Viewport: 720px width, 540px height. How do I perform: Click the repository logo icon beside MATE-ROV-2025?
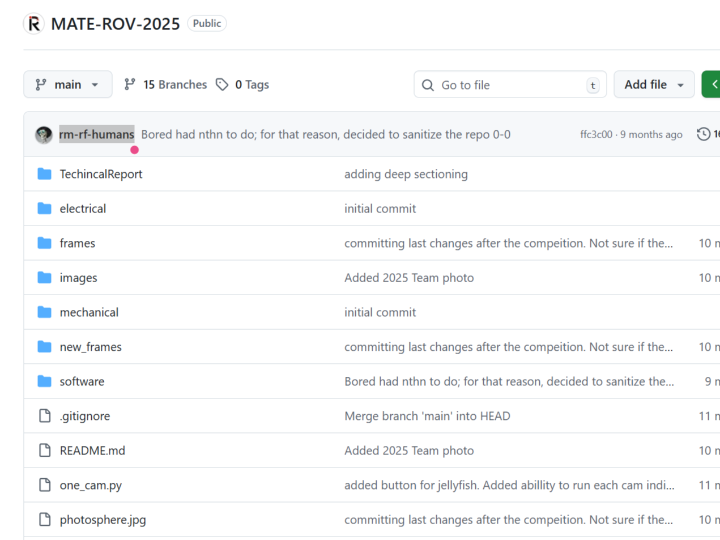[34, 23]
